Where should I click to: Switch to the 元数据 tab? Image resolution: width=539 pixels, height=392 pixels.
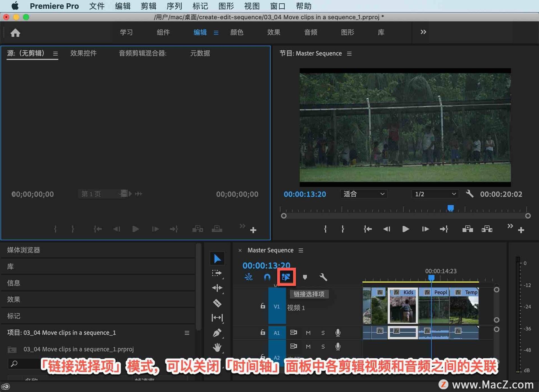click(200, 53)
